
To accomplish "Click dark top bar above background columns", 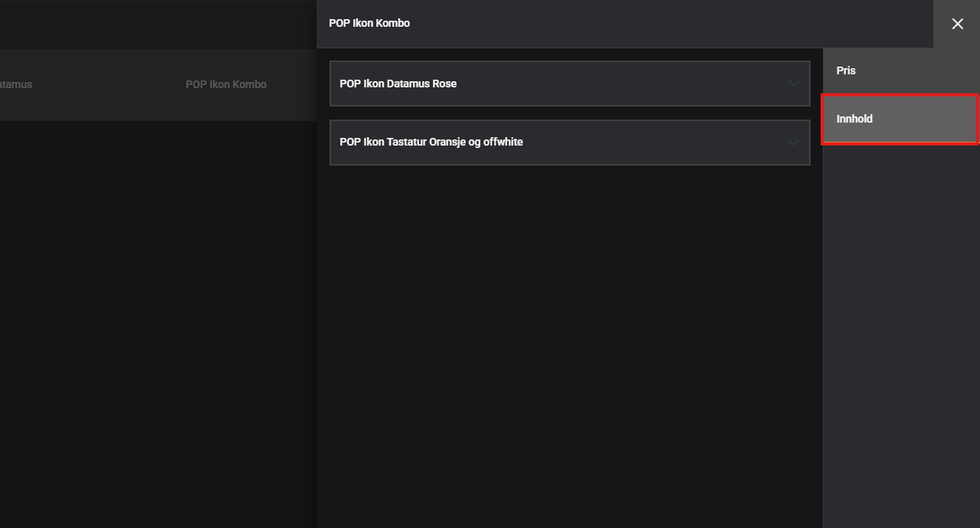I will pyautogui.click(x=153, y=23).
